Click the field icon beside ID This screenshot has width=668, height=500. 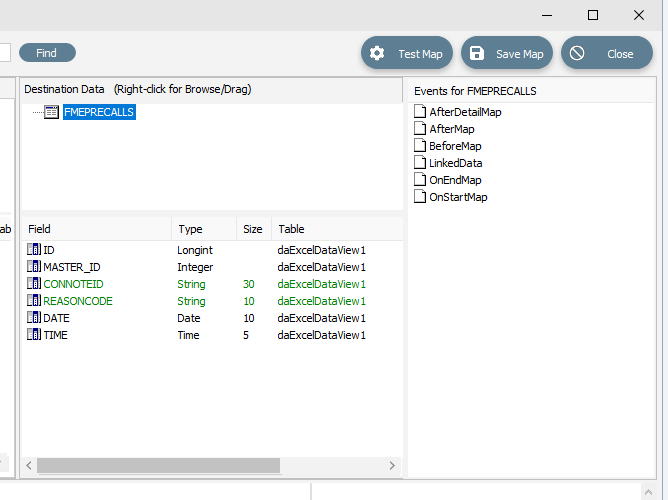click(x=34, y=250)
